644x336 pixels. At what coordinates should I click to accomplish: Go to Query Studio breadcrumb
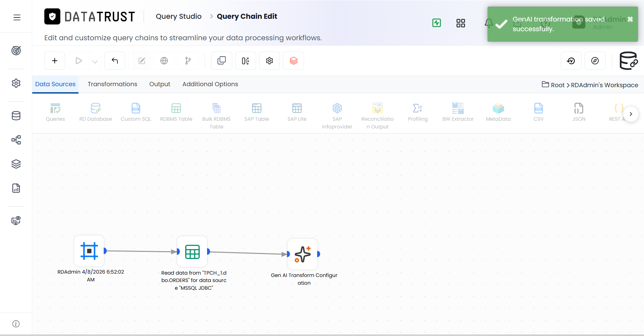[179, 16]
